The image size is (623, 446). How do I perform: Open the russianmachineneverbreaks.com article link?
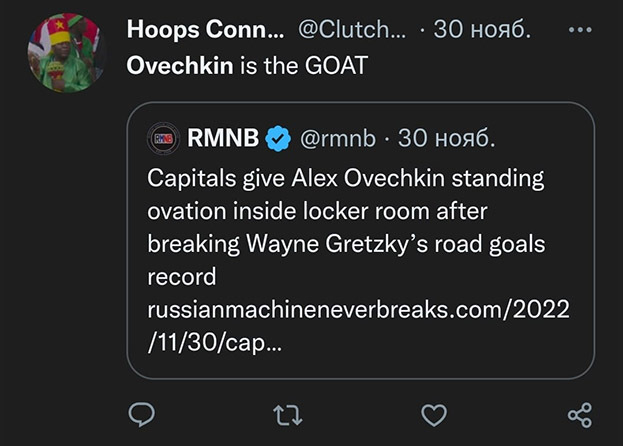click(358, 309)
